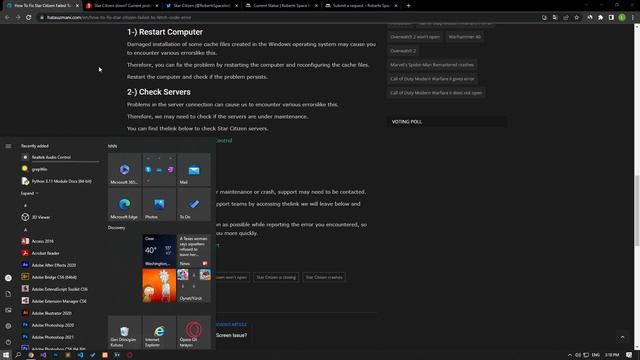Launch Adobe ExtendScript Toolkit CS6
The image size is (640, 360).
(60, 289)
